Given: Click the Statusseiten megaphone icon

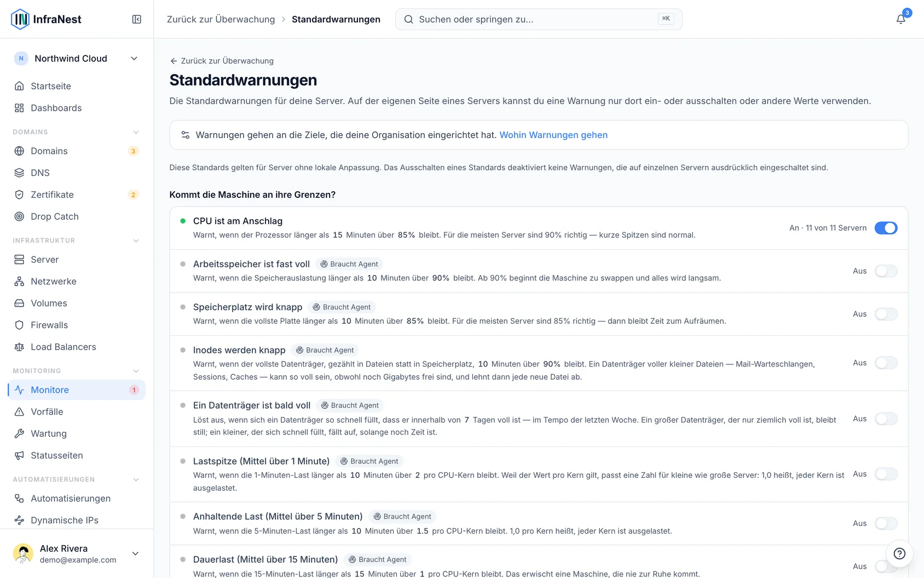Looking at the screenshot, I should coord(19,455).
